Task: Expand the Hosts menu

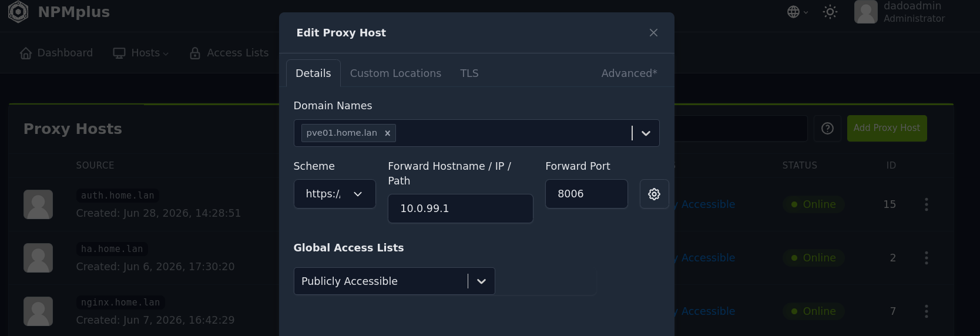Action: click(141, 53)
